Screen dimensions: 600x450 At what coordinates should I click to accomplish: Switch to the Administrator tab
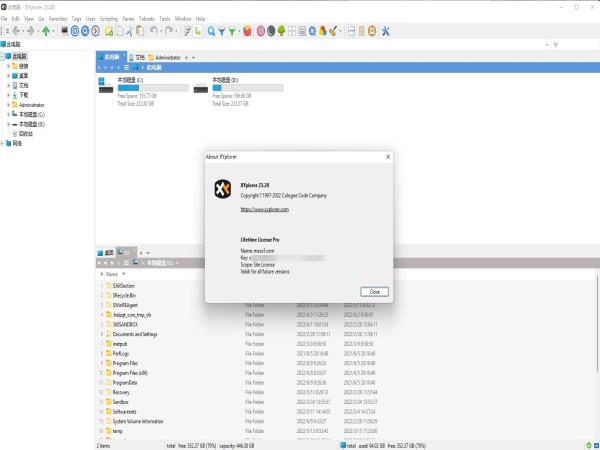point(165,57)
